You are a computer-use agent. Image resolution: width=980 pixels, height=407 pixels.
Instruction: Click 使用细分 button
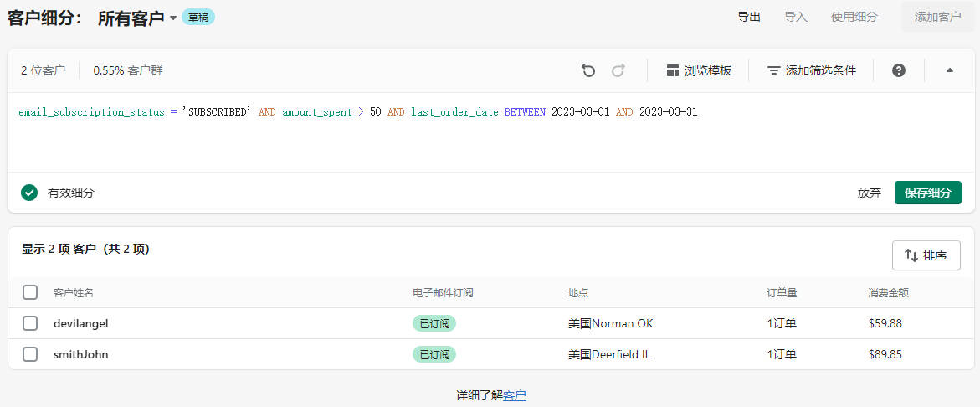[x=854, y=17]
